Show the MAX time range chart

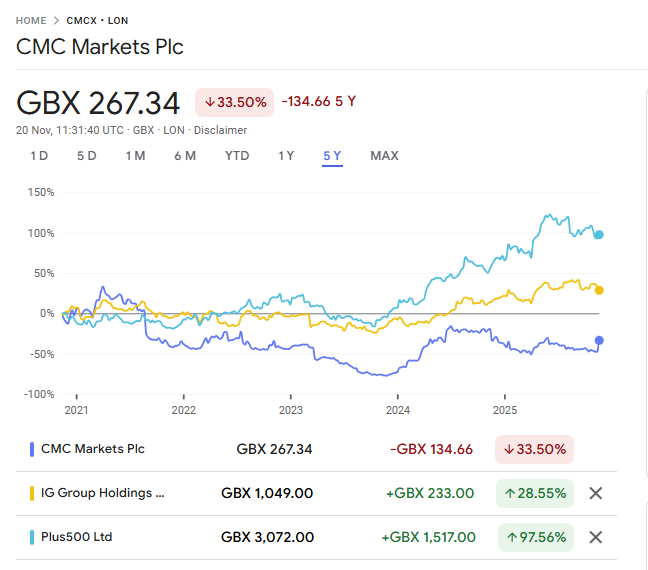click(x=384, y=155)
